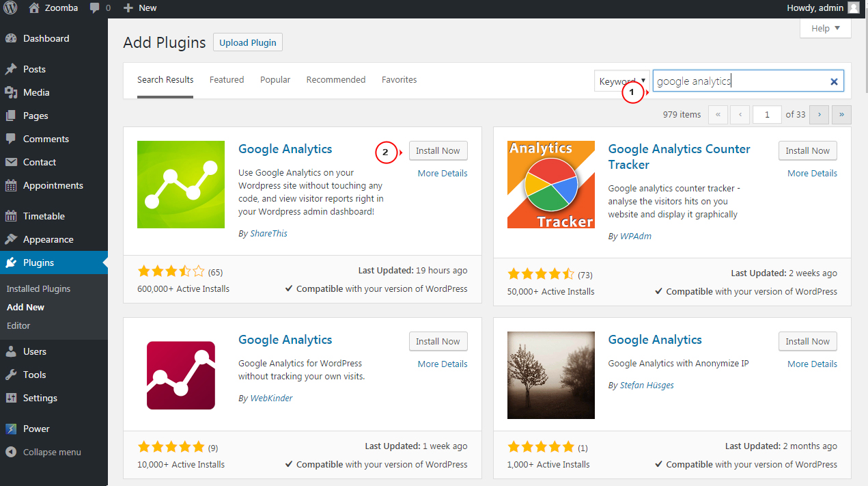
Task: Open More Details for ShareThis plugin
Action: pyautogui.click(x=443, y=173)
